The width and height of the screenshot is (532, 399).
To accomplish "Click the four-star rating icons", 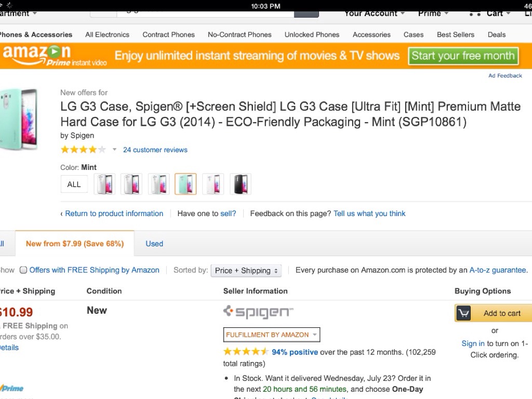I will 83,150.
